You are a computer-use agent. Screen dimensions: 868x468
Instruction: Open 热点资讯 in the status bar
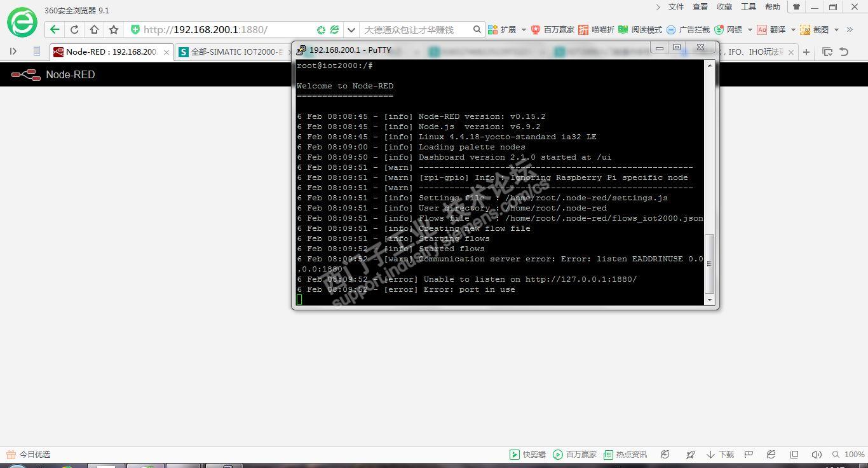pyautogui.click(x=625, y=455)
